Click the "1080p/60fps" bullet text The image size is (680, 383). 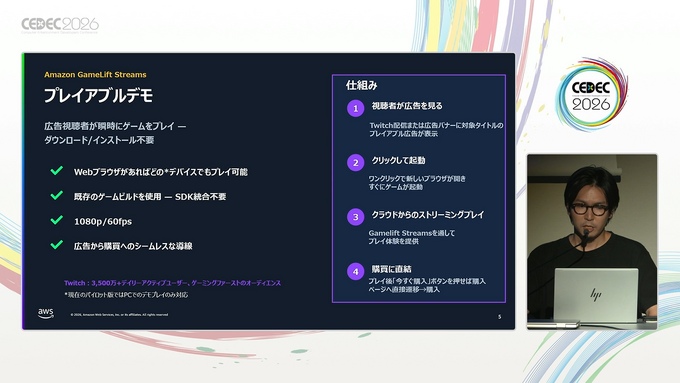point(103,222)
